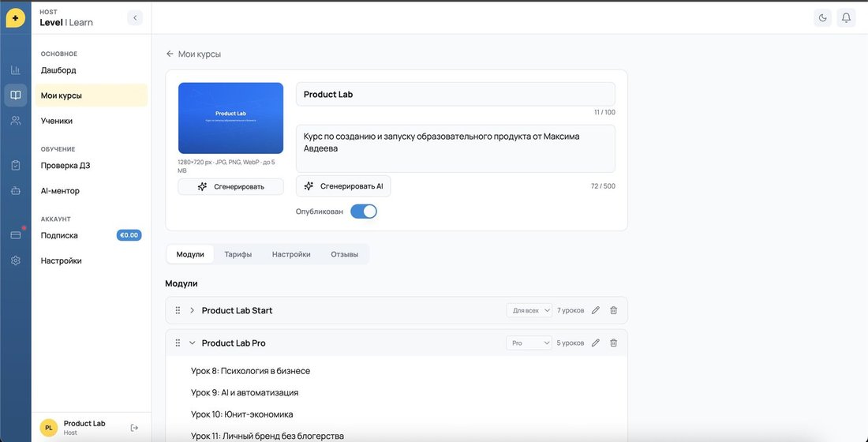Image resolution: width=868 pixels, height=442 pixels.
Task: Click the €0.00 subscription badge
Action: [129, 235]
